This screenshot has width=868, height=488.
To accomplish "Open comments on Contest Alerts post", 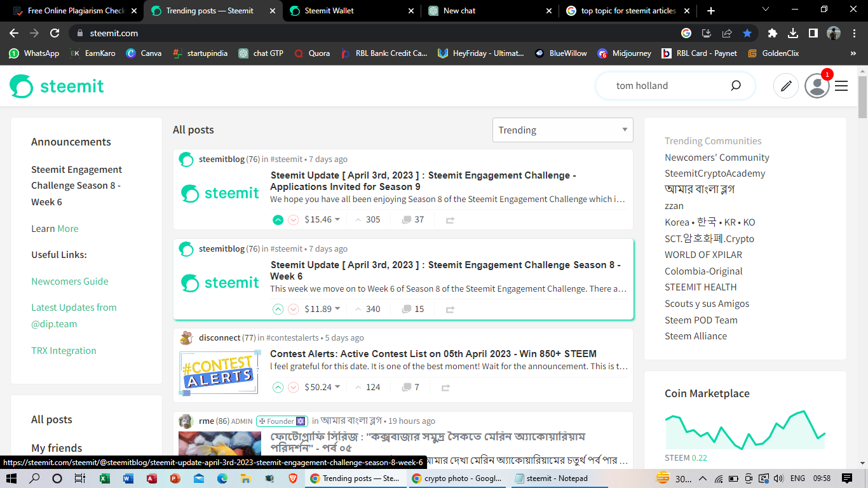I will click(x=410, y=387).
